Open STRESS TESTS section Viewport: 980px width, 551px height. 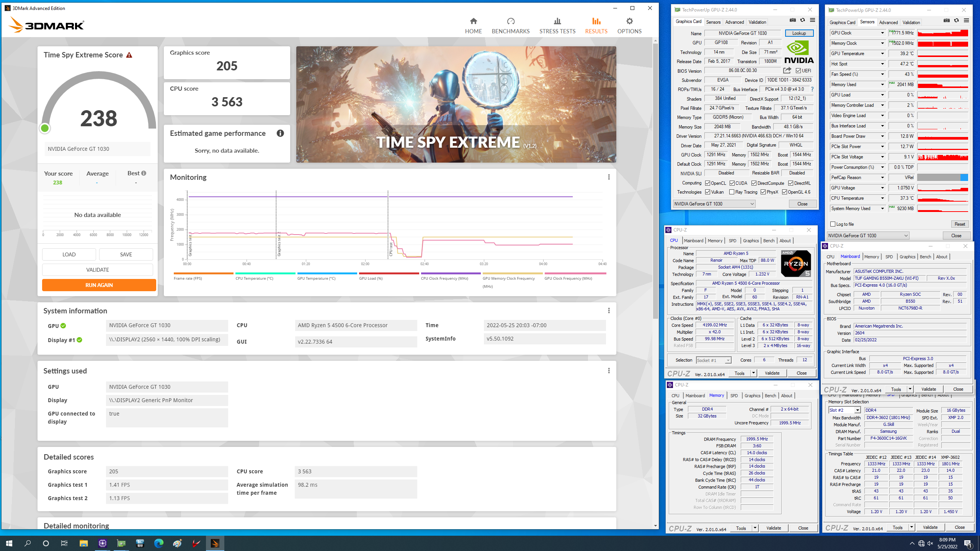(x=557, y=26)
